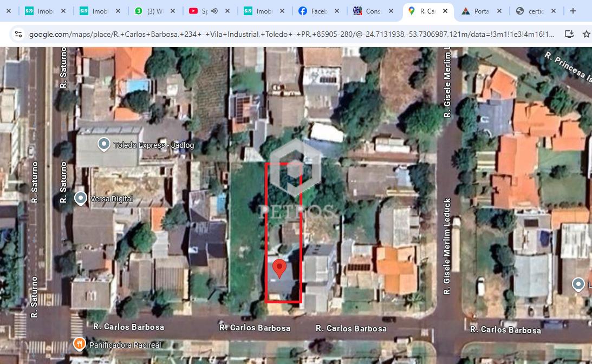Bookmark this page with the star icon
This screenshot has width=592, height=364.
586,34
